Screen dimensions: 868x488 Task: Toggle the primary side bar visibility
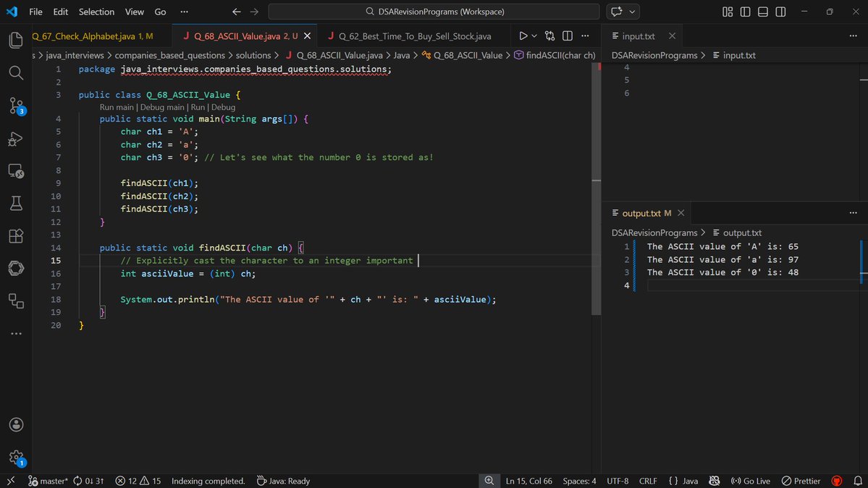745,12
